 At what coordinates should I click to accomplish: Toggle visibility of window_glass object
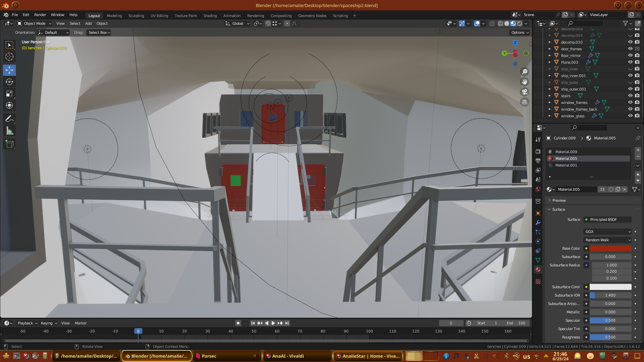630,116
